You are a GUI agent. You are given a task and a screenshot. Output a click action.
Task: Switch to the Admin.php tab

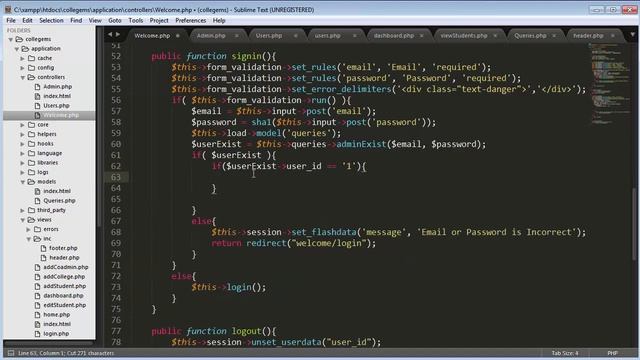tap(211, 36)
